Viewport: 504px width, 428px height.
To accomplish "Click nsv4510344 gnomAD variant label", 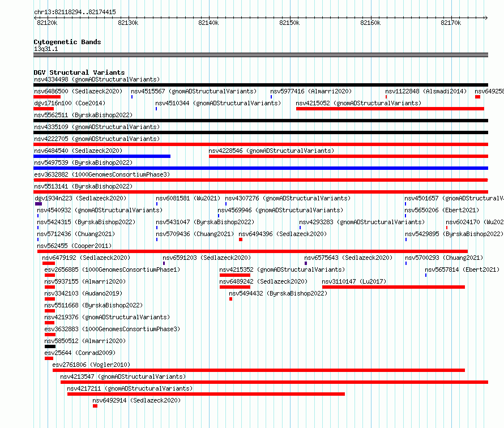I will (218, 103).
